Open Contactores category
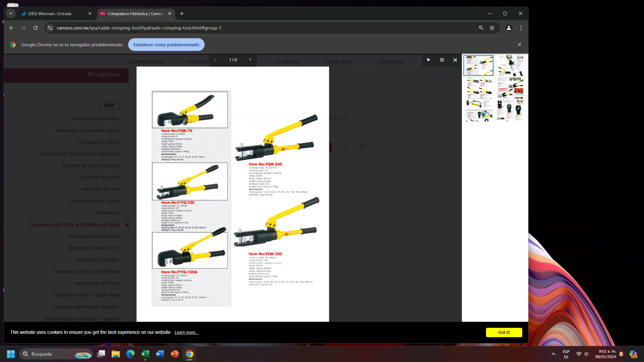This screenshot has width=644, height=362. pyautogui.click(x=107, y=213)
